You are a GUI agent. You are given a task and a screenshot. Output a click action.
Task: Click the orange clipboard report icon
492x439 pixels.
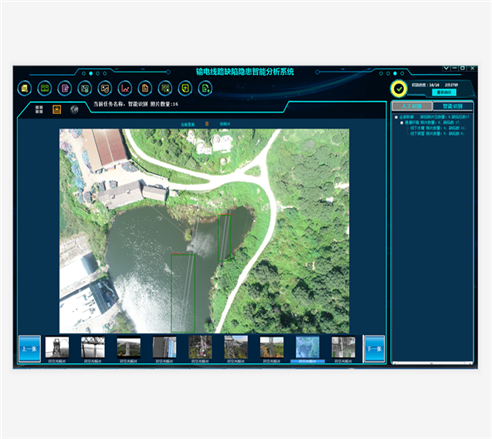145,88
